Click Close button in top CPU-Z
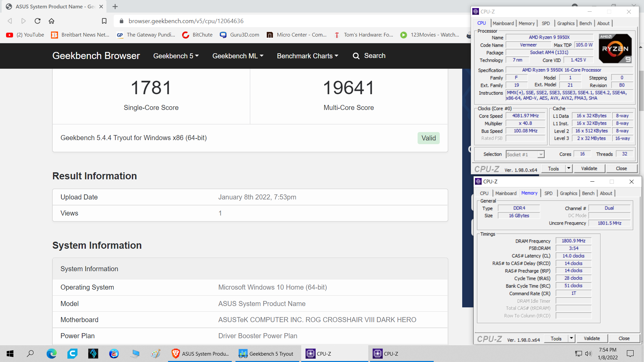This screenshot has width=644, height=362. point(621,169)
